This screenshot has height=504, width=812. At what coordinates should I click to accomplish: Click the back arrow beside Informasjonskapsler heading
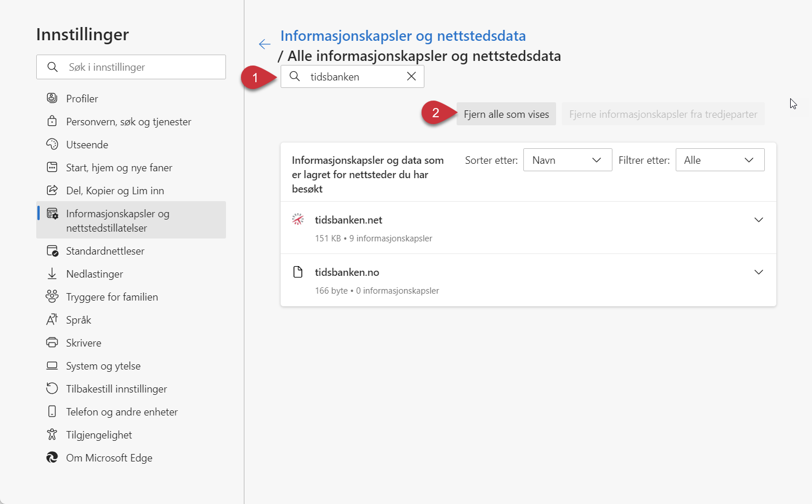pos(265,44)
